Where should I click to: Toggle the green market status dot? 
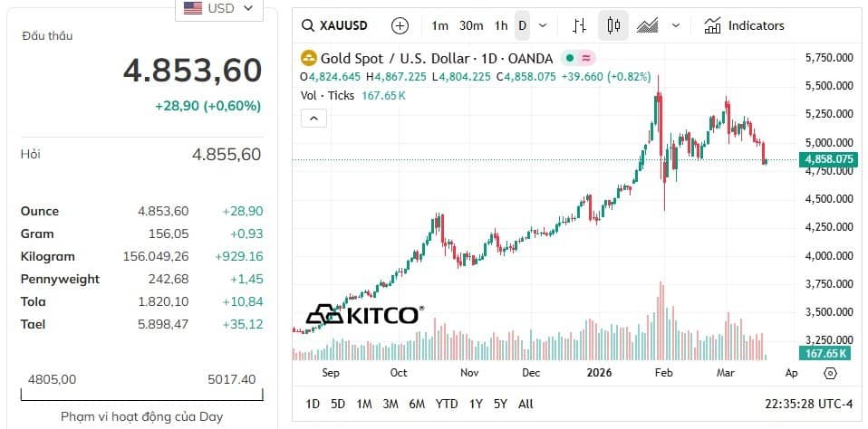(570, 58)
